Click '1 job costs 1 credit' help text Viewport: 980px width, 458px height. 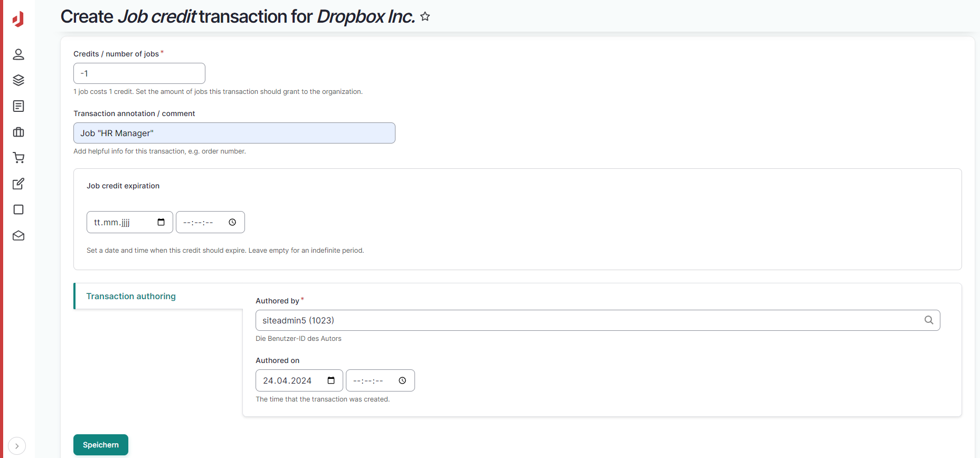pos(218,92)
